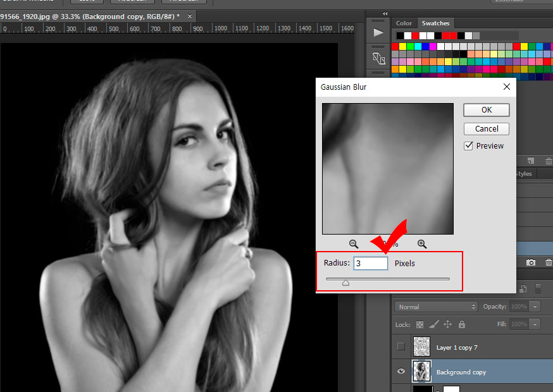Zoom out the Gaussian Blur preview

click(x=354, y=244)
